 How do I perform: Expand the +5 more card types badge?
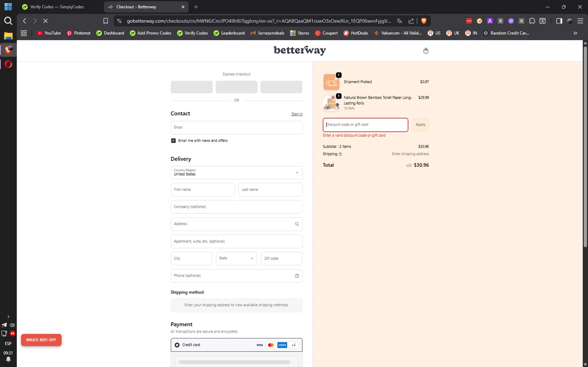pos(294,345)
